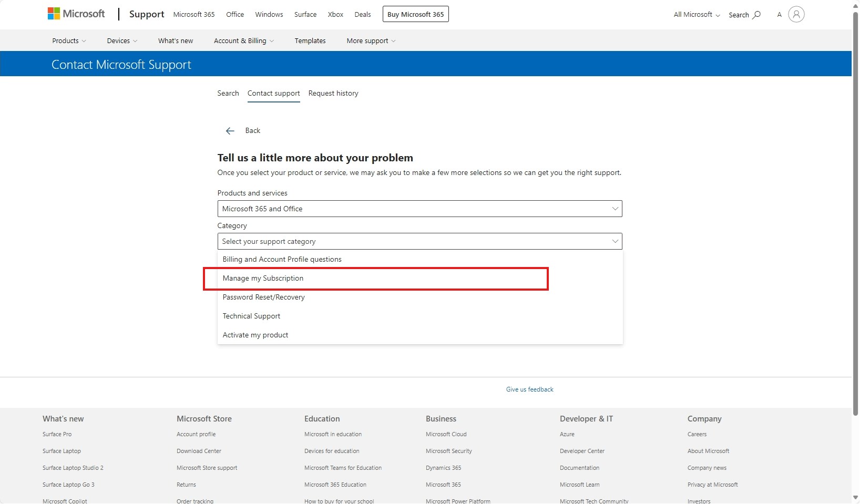Open the Company news footer link

point(707,468)
